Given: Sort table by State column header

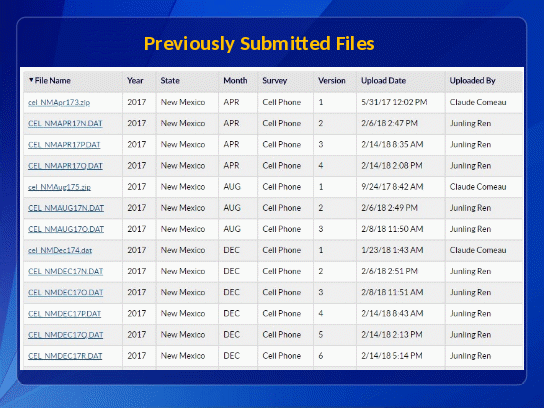Looking at the screenshot, I should (170, 80).
